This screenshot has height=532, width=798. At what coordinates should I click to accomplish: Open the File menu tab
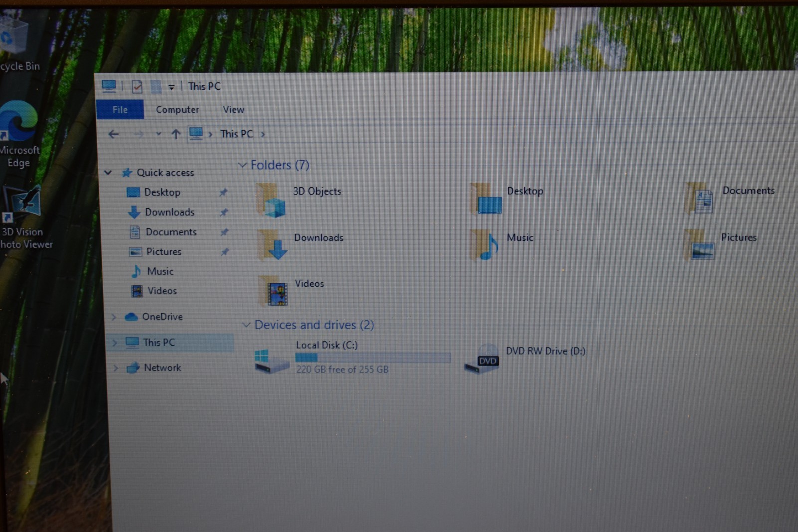pyautogui.click(x=120, y=110)
